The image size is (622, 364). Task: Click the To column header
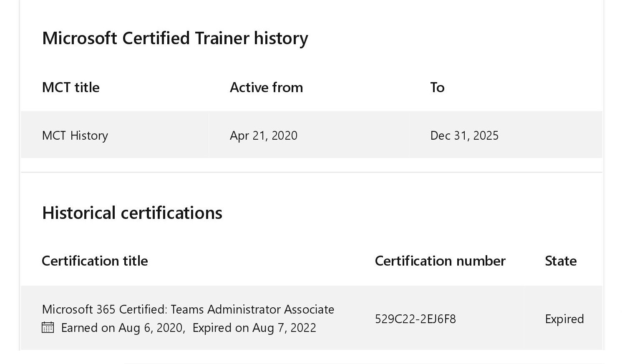(x=437, y=88)
